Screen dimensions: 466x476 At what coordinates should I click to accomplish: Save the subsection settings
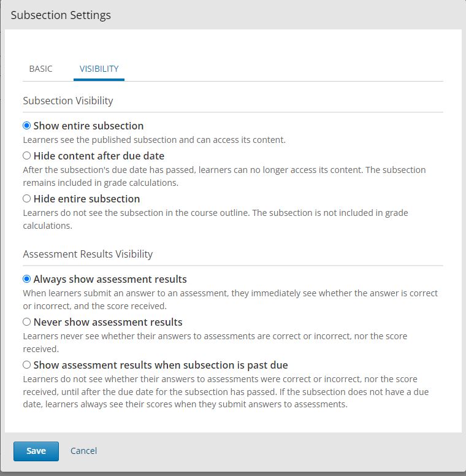point(36,451)
